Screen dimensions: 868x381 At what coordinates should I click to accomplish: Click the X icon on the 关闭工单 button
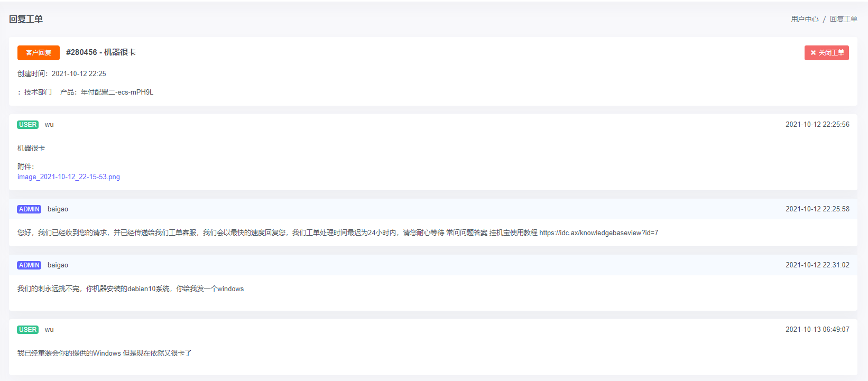(813, 53)
